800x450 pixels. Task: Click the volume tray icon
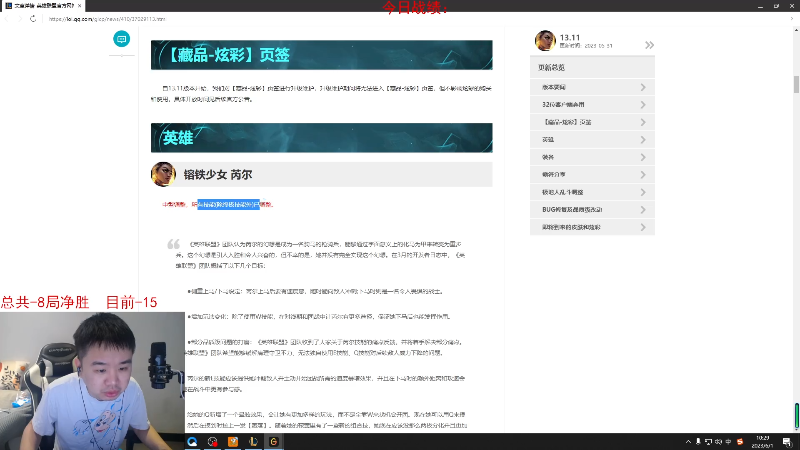(x=718, y=442)
